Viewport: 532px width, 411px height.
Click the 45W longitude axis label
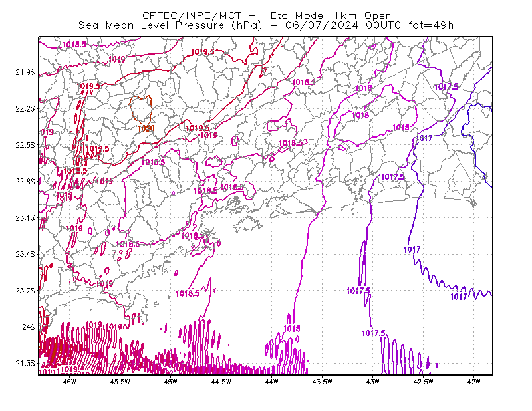pyautogui.click(x=171, y=382)
